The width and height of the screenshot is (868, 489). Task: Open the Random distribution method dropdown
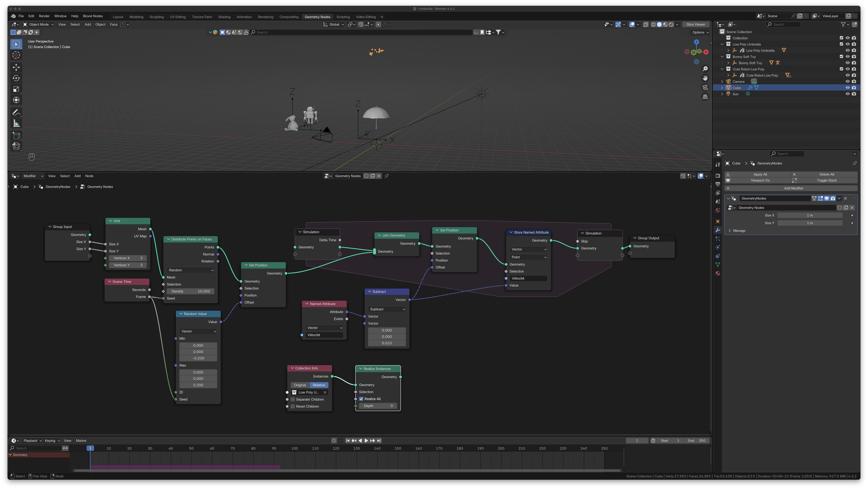[191, 270]
